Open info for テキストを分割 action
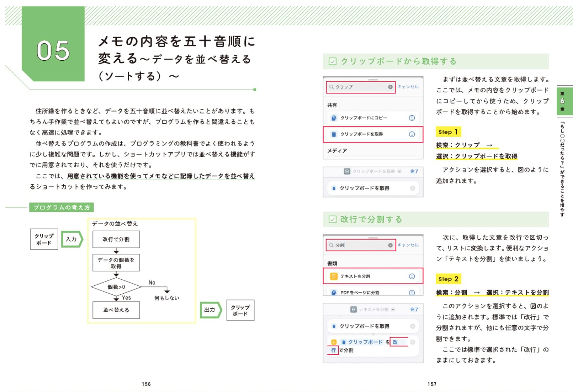573x392 pixels. [x=412, y=276]
